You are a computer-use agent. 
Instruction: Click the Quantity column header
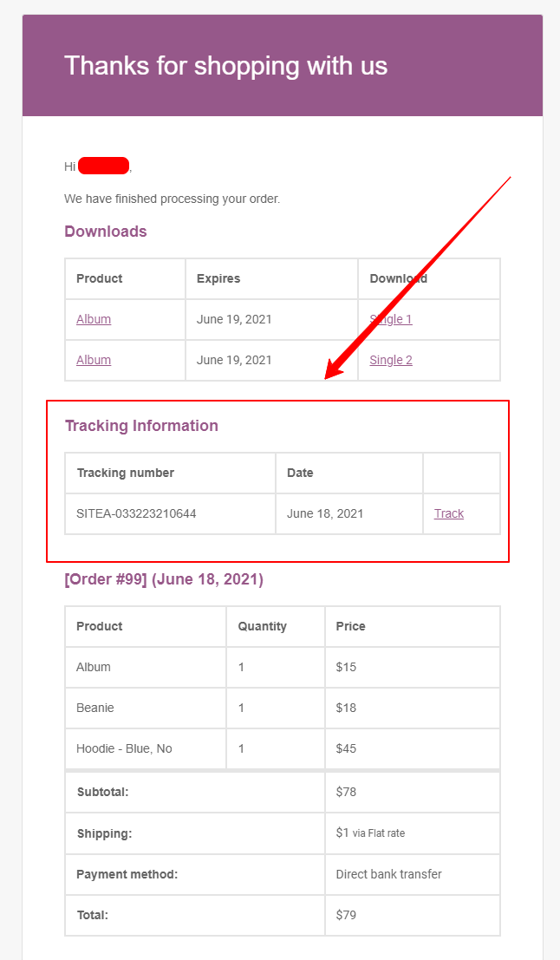[262, 626]
